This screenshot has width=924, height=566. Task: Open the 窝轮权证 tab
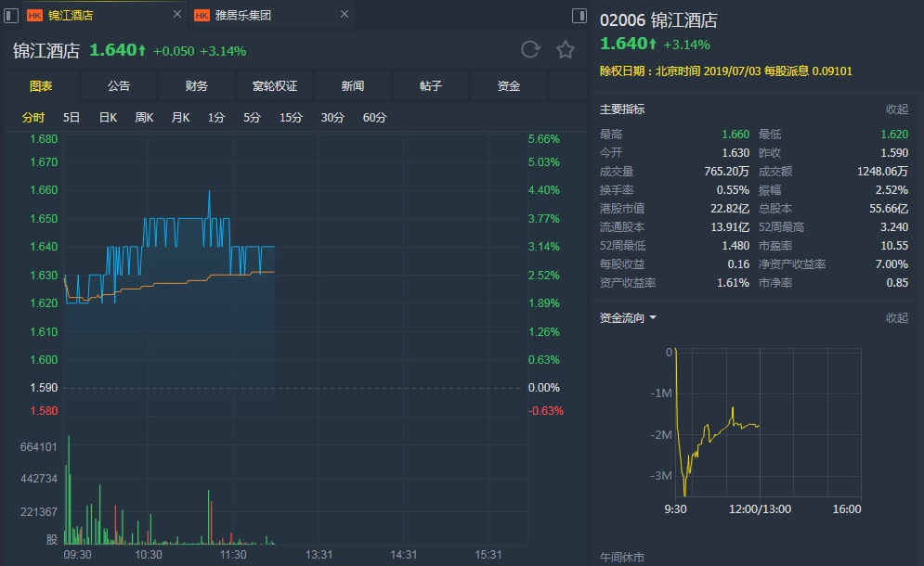[275, 86]
